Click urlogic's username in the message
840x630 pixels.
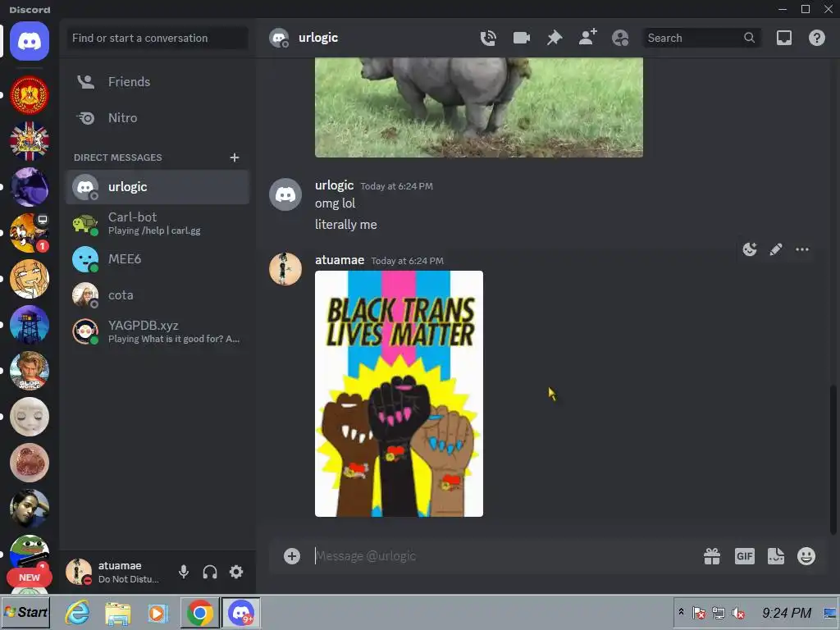pyautogui.click(x=335, y=185)
